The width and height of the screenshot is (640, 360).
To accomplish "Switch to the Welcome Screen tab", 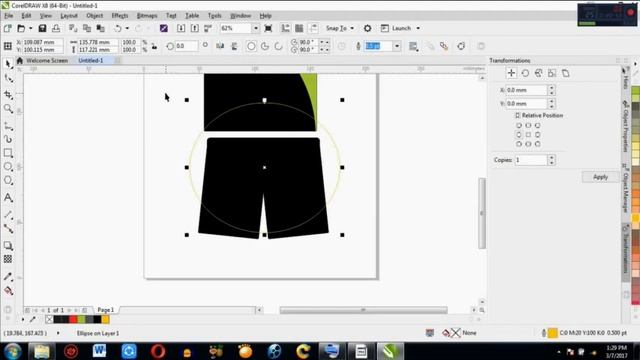I will pos(47,60).
